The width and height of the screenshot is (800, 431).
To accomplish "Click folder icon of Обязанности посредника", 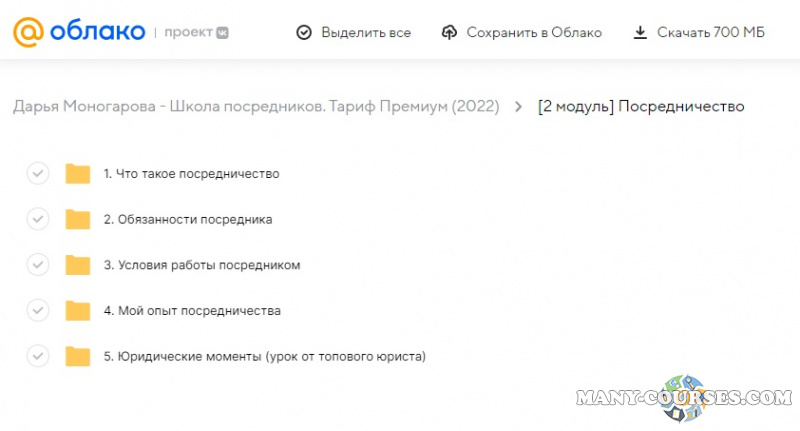I will (x=78, y=219).
